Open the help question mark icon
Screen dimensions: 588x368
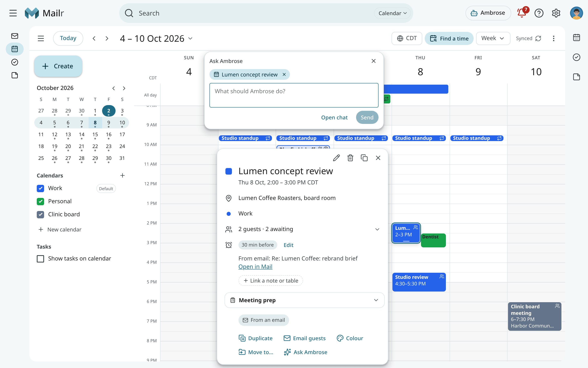tap(539, 13)
